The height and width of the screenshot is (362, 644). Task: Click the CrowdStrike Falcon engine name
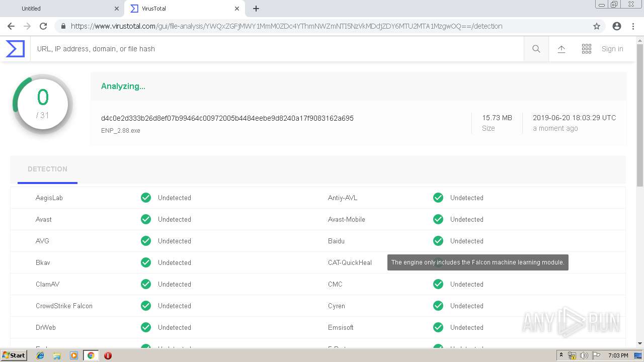64,306
